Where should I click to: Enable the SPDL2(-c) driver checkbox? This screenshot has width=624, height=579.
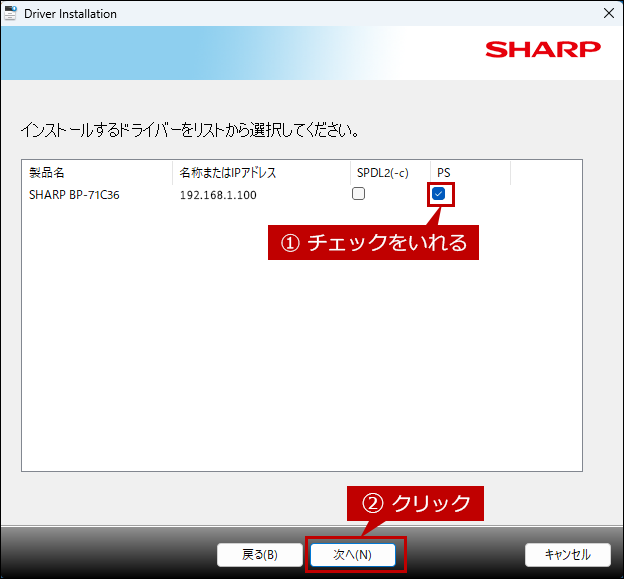point(358,194)
